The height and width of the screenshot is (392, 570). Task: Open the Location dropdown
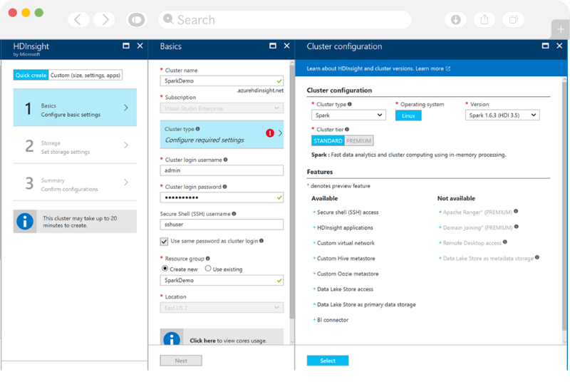(x=222, y=308)
